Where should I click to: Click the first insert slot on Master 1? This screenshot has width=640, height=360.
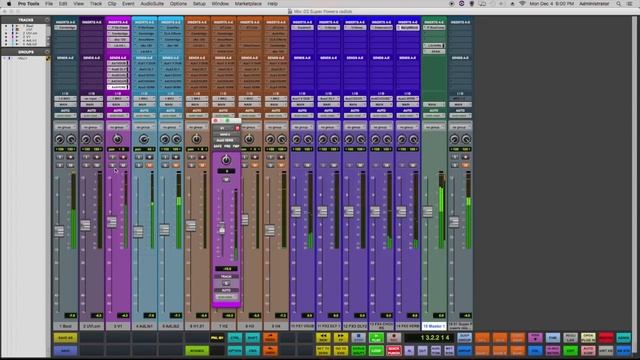tap(434, 27)
